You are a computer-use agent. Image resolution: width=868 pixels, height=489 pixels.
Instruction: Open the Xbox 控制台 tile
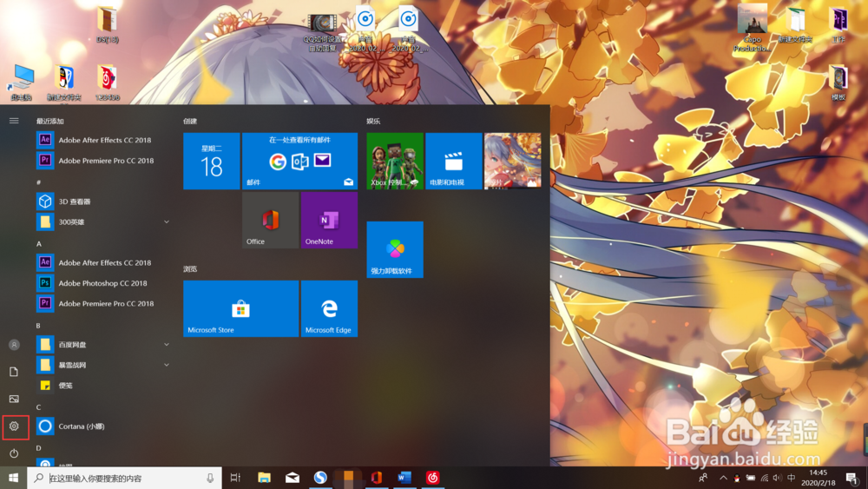click(395, 162)
